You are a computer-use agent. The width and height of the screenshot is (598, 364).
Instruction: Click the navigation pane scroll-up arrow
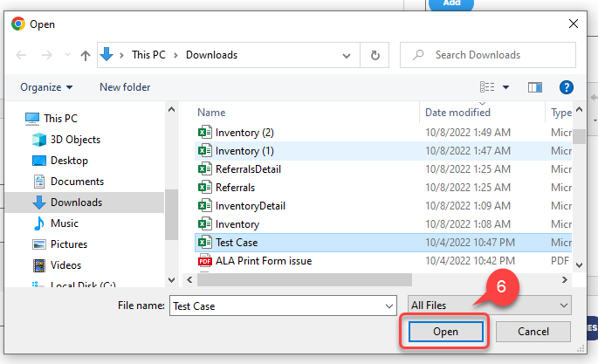[172, 110]
